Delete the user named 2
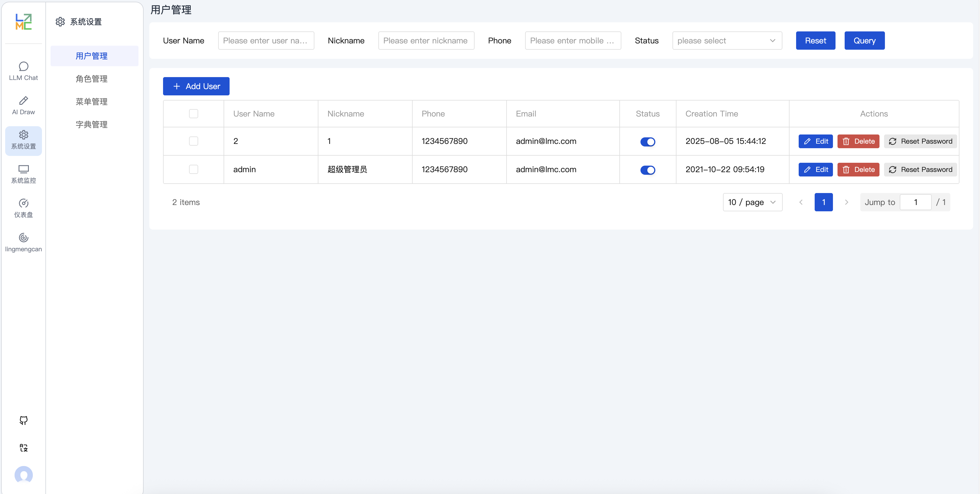 [x=858, y=141]
